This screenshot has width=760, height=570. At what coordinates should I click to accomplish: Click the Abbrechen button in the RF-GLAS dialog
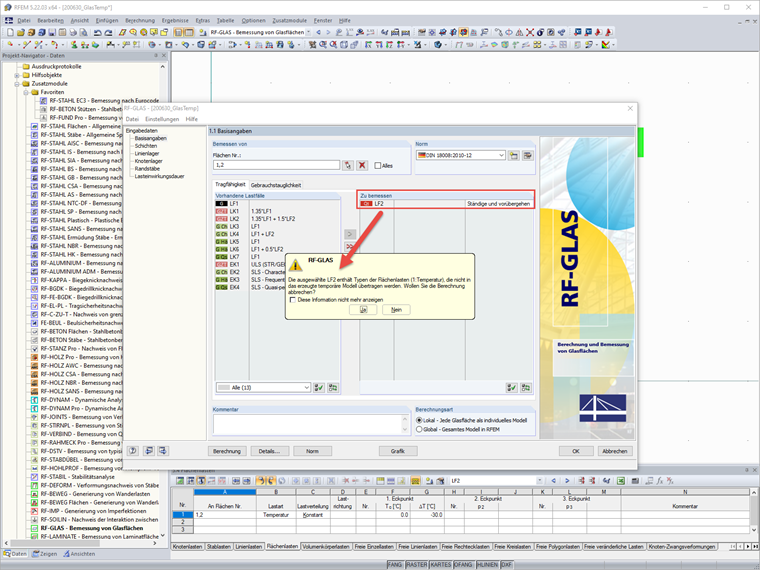[x=615, y=451]
